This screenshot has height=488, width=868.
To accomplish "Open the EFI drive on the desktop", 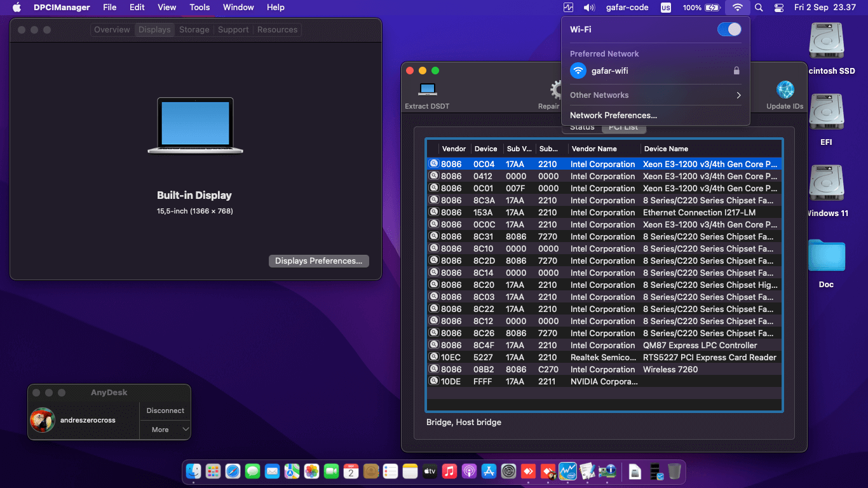I will point(826,120).
